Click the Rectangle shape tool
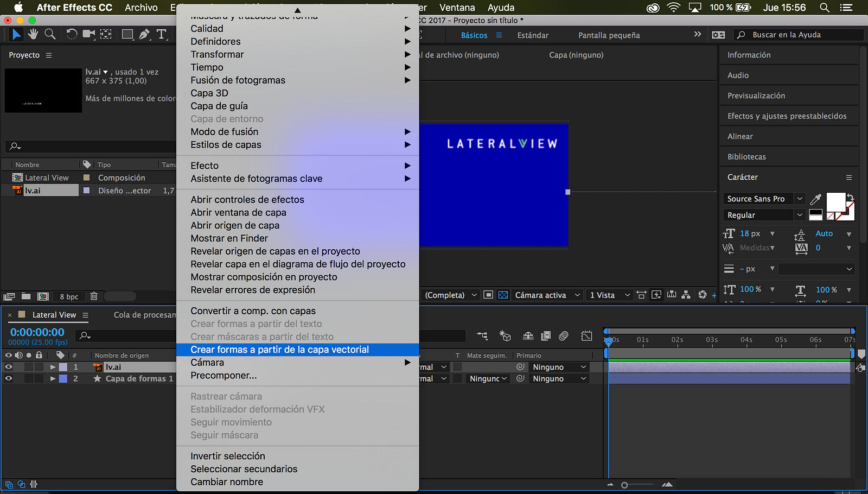The width and height of the screenshot is (868, 494). 127,34
